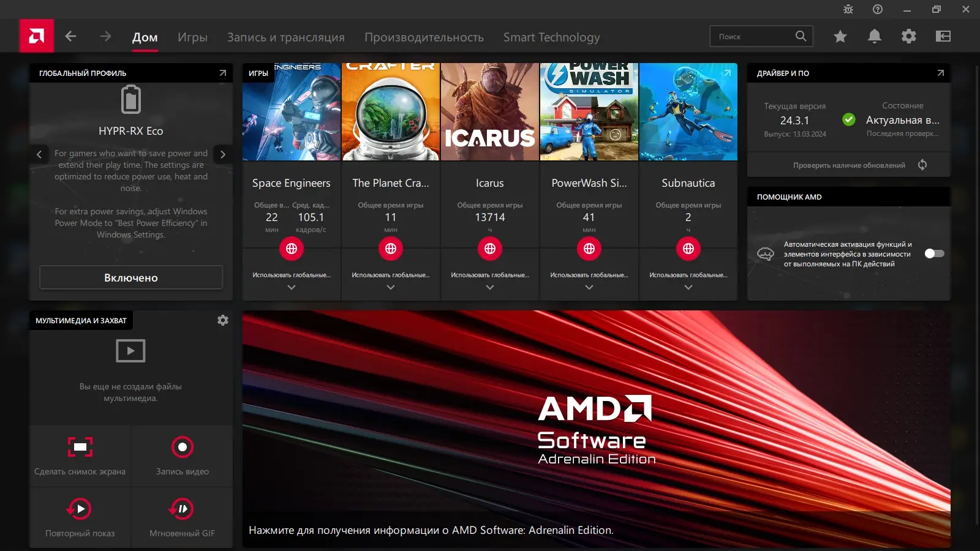Image resolution: width=980 pixels, height=551 pixels.
Task: Open the bug report icon
Action: 848,9
